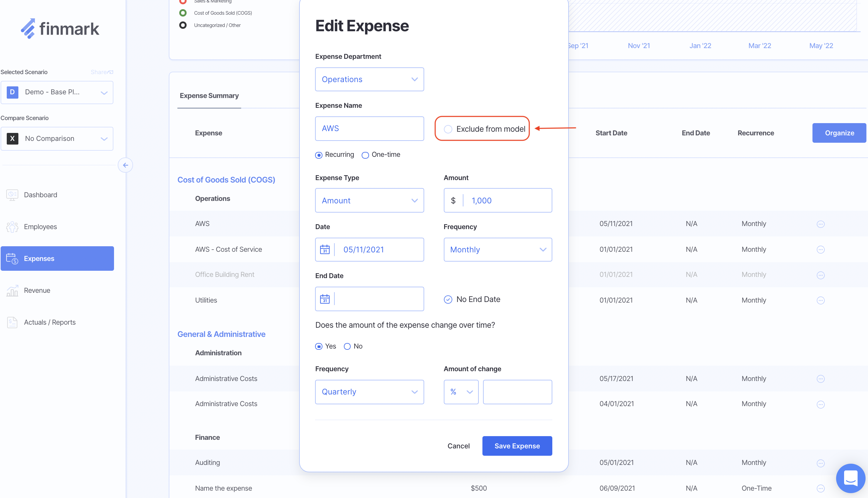868x498 pixels.
Task: Open the Monthly frequency dropdown
Action: click(x=498, y=250)
